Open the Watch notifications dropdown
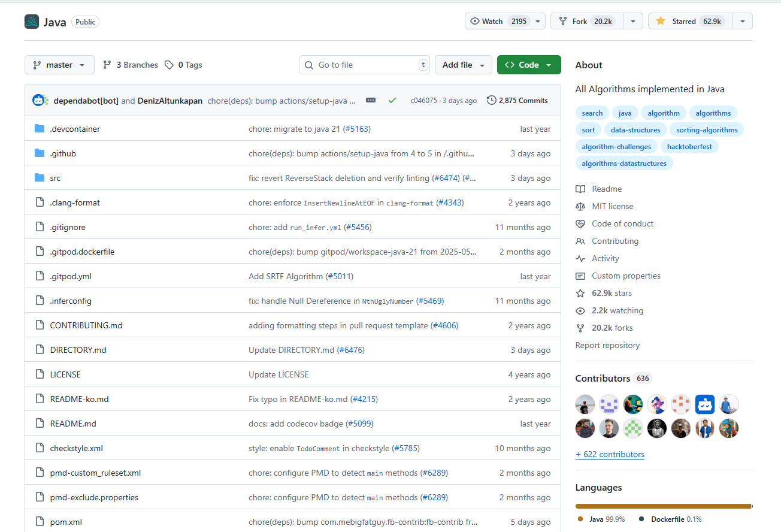 pos(505,21)
